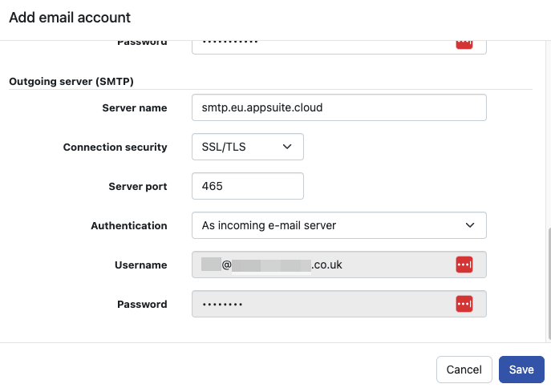The image size is (551, 392).
Task: Click the 'Outgoing server (SMTP)' section heading
Action: (x=71, y=81)
